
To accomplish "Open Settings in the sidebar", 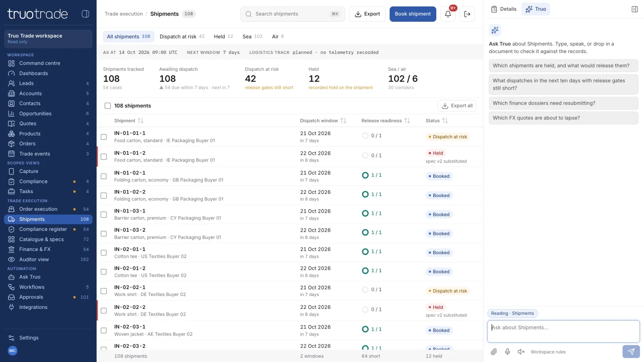I will (48, 338).
